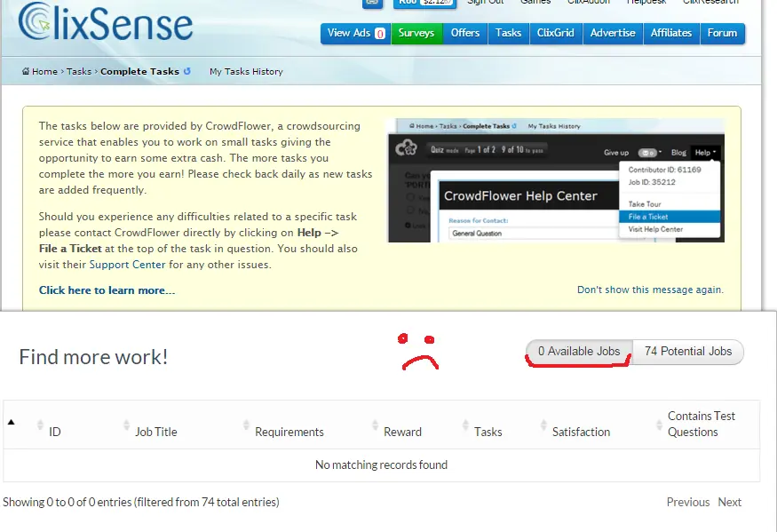Open the Surveys tab
The height and width of the screenshot is (532, 777).
pyautogui.click(x=416, y=33)
